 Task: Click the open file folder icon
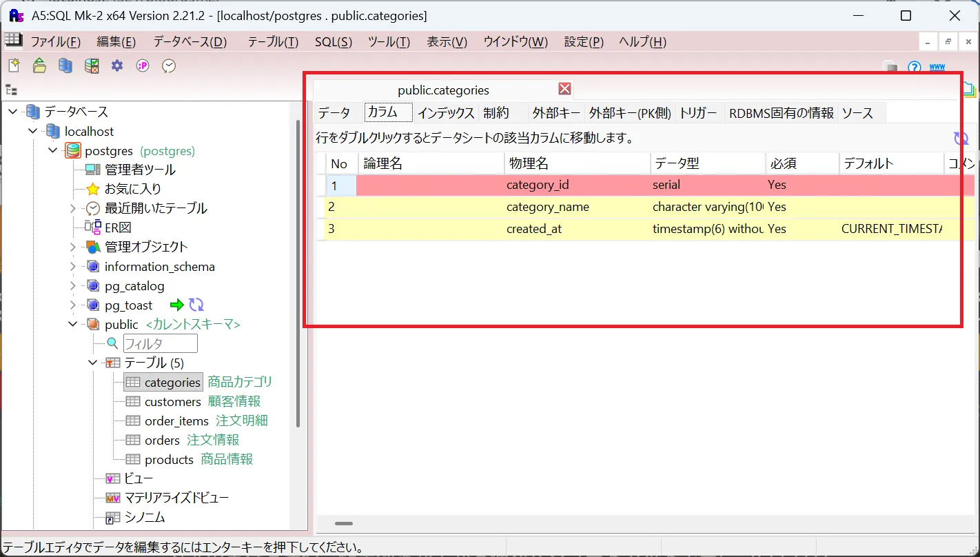[x=40, y=65]
